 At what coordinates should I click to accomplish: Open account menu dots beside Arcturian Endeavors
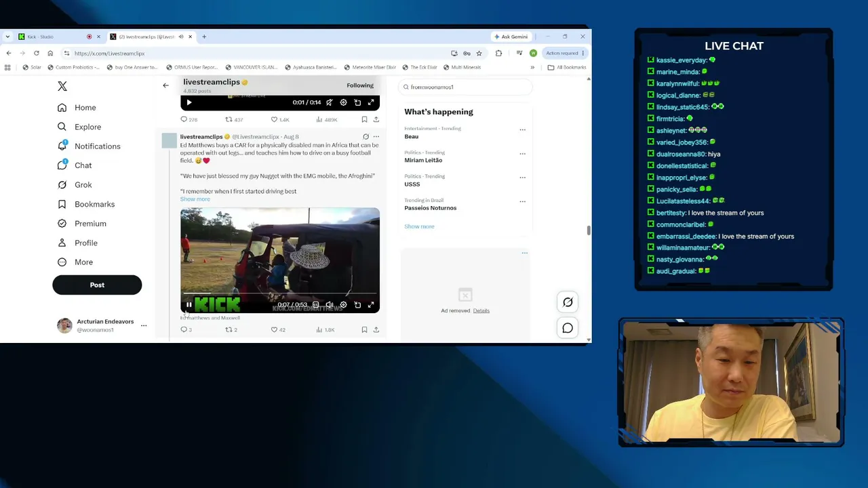(144, 326)
